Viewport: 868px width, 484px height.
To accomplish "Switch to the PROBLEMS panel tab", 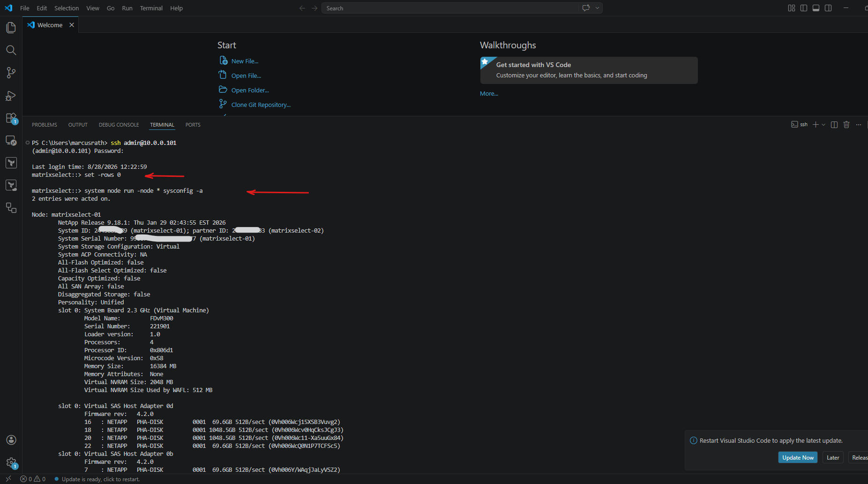I will [x=45, y=125].
